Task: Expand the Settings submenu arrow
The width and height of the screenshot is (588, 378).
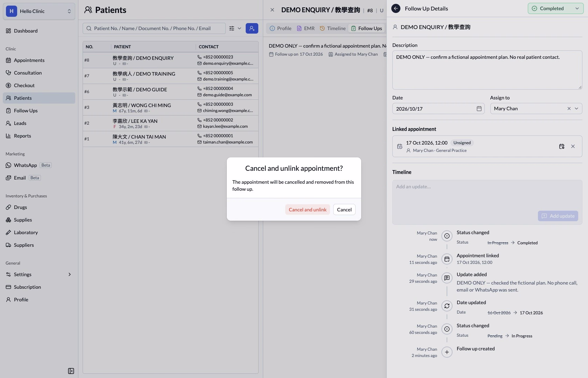Action: pos(69,274)
